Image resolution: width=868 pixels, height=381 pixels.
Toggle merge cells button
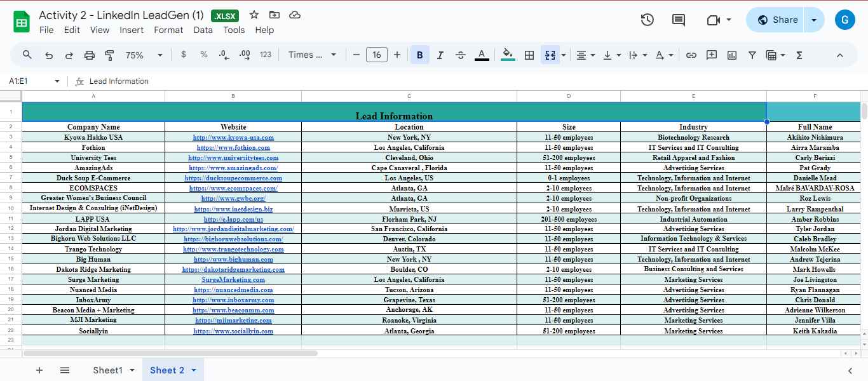pos(550,55)
